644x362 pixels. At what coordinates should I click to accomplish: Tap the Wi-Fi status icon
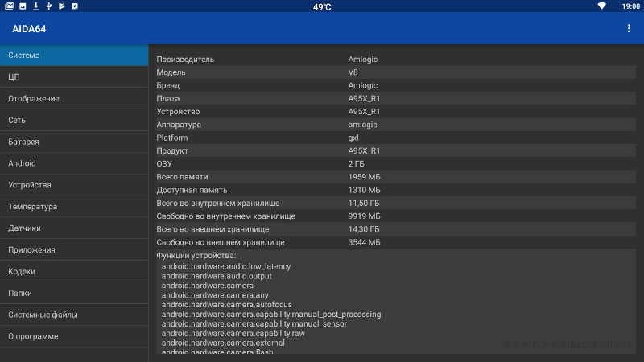(x=601, y=6)
